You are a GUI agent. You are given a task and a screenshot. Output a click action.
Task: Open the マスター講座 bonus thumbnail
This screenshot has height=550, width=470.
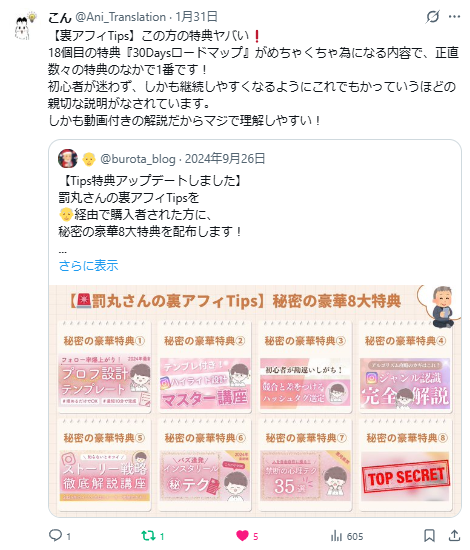(205, 383)
